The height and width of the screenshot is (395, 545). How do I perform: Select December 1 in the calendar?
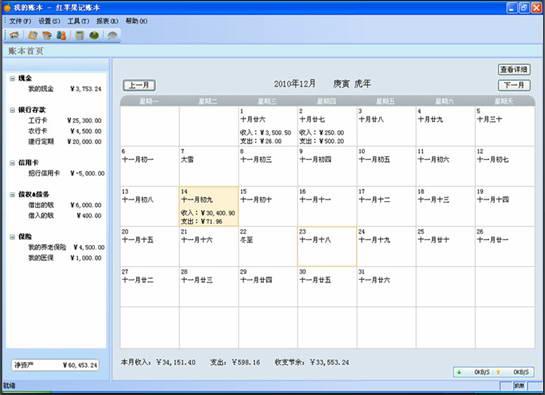pos(268,126)
